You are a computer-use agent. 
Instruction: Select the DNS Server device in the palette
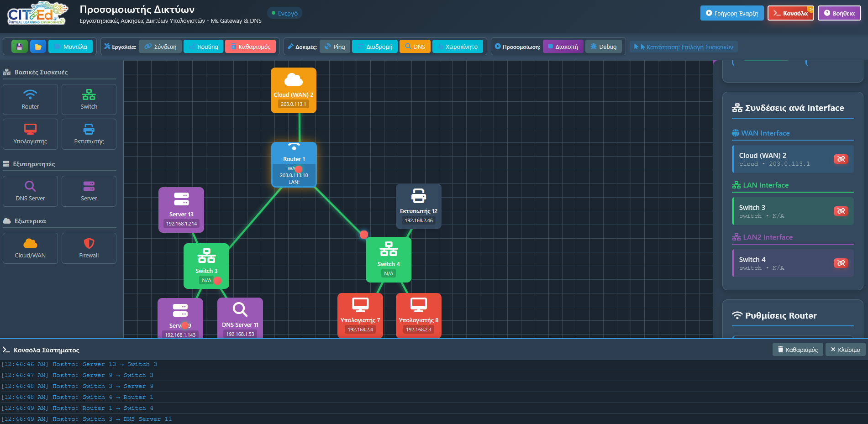[30, 191]
